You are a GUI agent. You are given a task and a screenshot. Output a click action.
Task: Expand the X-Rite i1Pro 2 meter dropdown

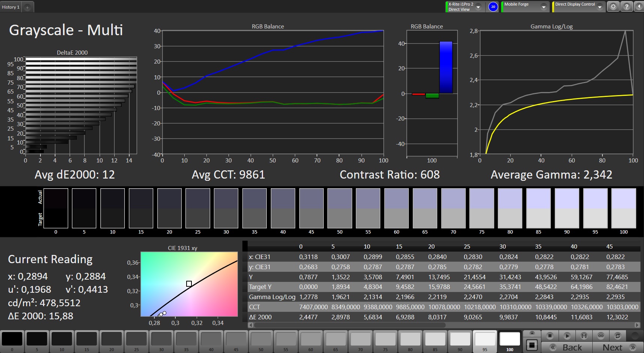point(478,7)
